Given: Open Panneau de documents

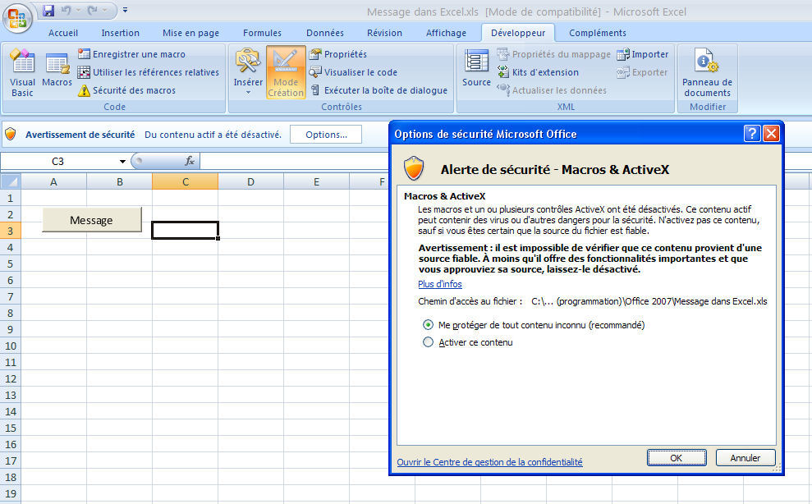Looking at the screenshot, I should coord(707,72).
